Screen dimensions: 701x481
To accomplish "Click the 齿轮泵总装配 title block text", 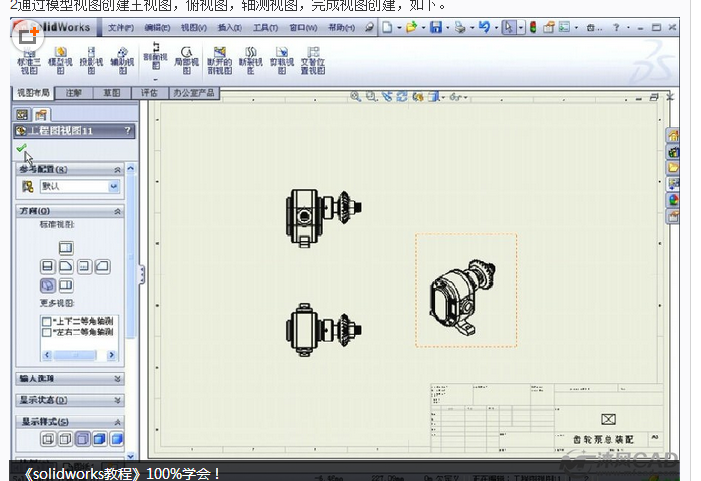I will coord(604,440).
